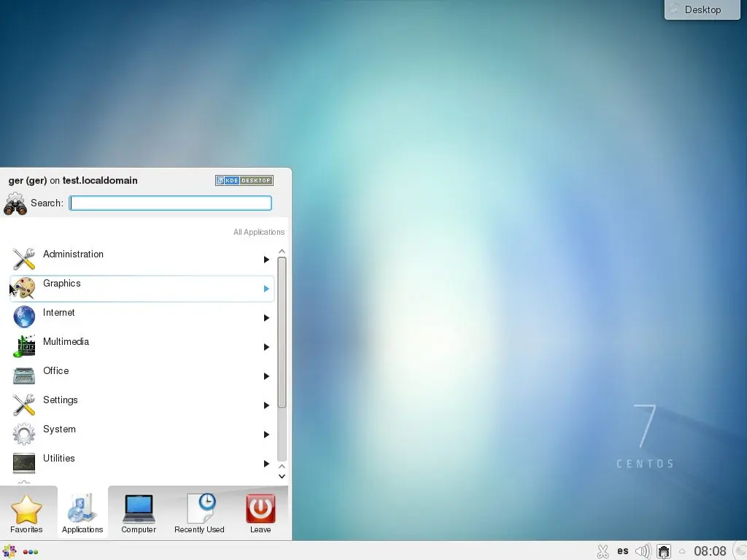The image size is (747, 560).
Task: Click the Office typewriter icon
Action: point(24,375)
